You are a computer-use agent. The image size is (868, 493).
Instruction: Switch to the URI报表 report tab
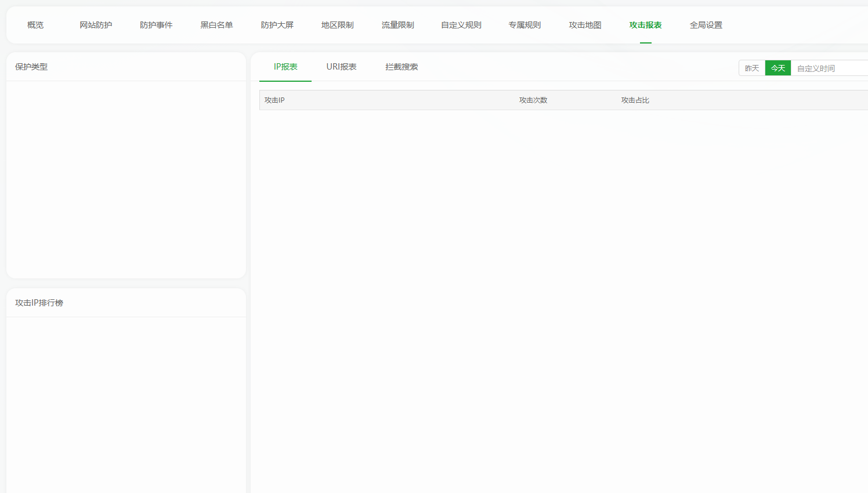point(342,67)
